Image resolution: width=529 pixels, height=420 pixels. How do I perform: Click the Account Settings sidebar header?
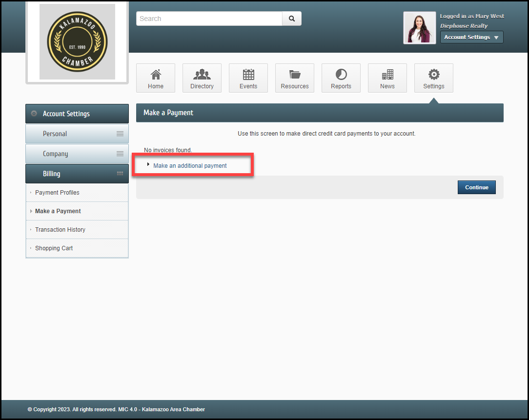(77, 114)
